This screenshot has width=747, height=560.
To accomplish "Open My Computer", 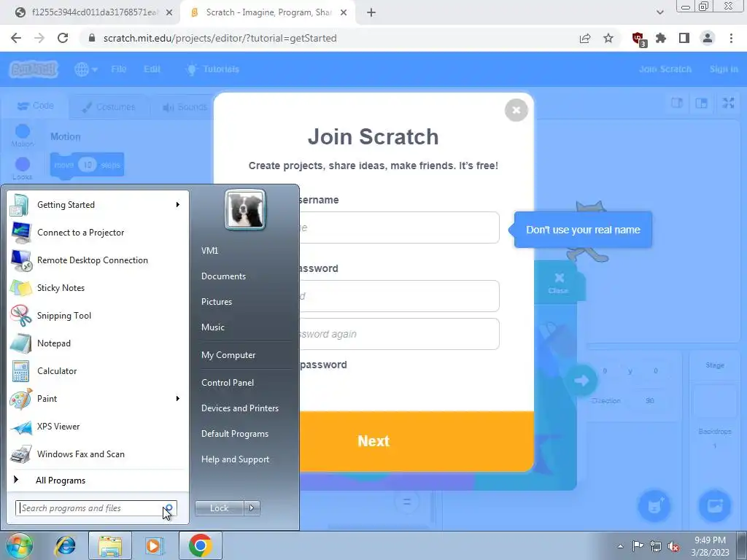I will point(228,355).
